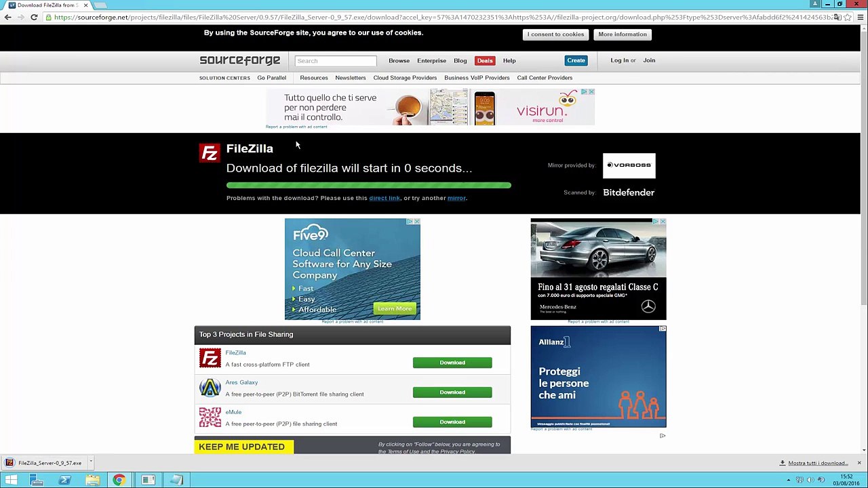The width and height of the screenshot is (868, 488).
Task: Click Learn More in the Five9 ad
Action: tap(394, 309)
